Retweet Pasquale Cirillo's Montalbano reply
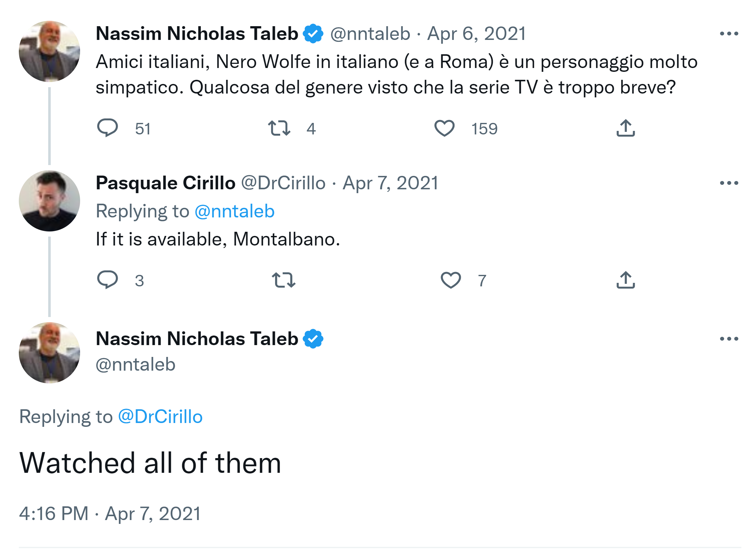Screen dimensions: 756x559 [283, 280]
